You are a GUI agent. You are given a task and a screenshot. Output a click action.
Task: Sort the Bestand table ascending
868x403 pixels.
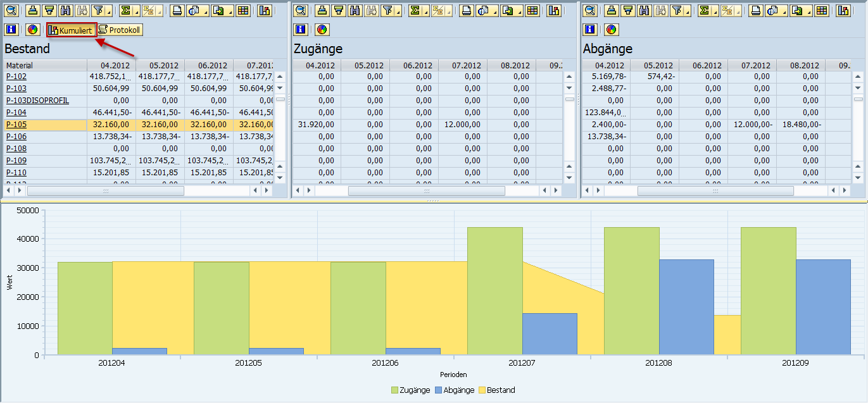coord(31,11)
